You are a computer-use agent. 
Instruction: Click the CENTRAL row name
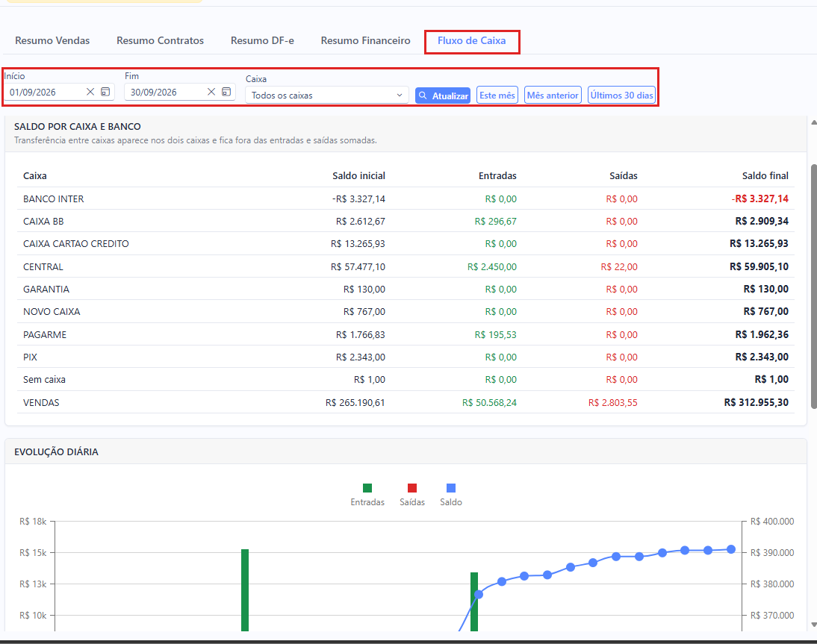coord(43,266)
